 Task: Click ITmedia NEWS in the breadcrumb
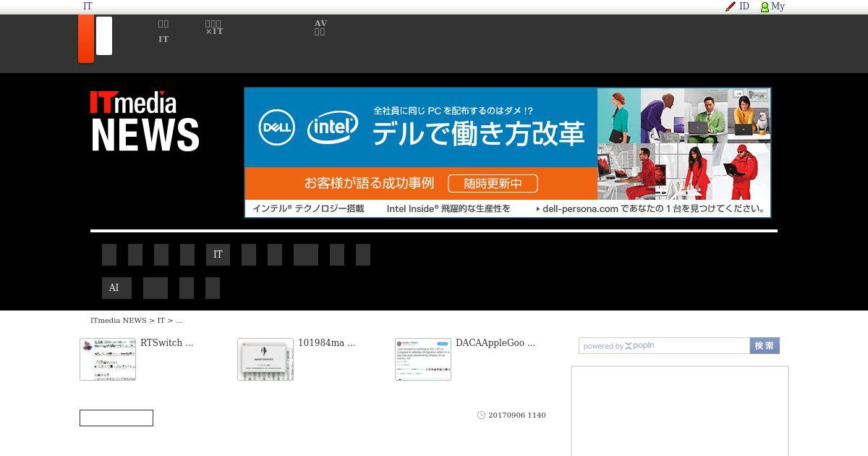coord(119,320)
